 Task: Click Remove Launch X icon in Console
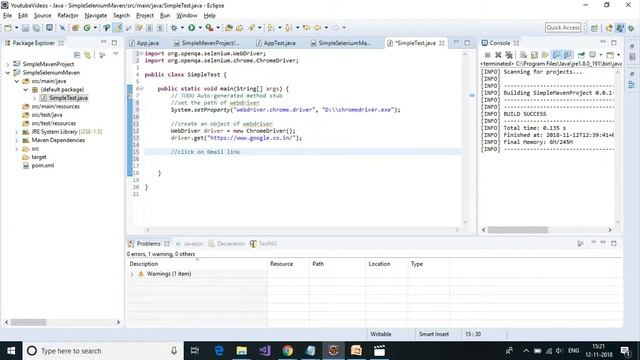click(498, 55)
